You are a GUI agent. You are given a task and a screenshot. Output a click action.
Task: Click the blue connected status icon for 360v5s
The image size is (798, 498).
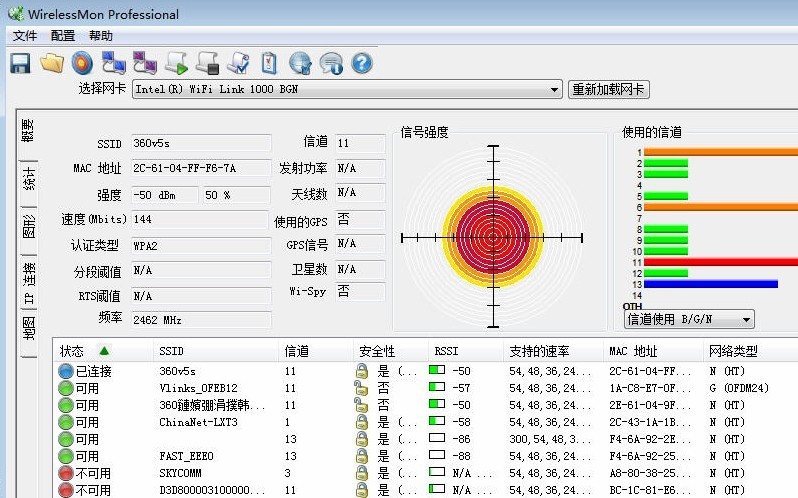coord(66,371)
